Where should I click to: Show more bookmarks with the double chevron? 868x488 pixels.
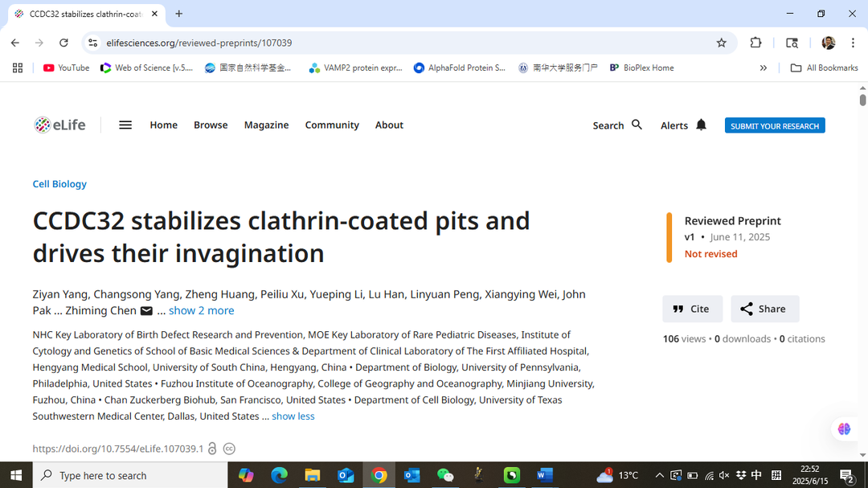[764, 68]
